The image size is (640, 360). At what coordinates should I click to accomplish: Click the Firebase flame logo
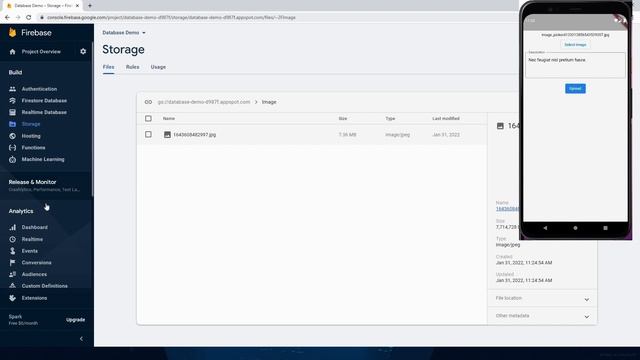pyautogui.click(x=12, y=33)
